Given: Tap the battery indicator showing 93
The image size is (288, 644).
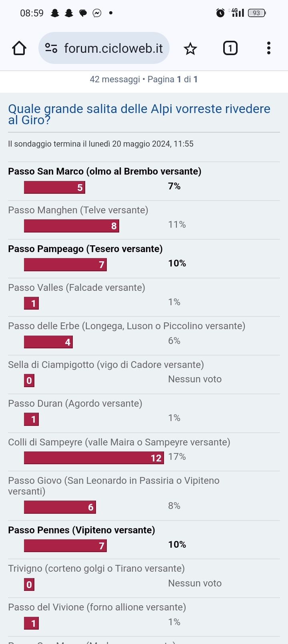Looking at the screenshot, I should (x=256, y=13).
